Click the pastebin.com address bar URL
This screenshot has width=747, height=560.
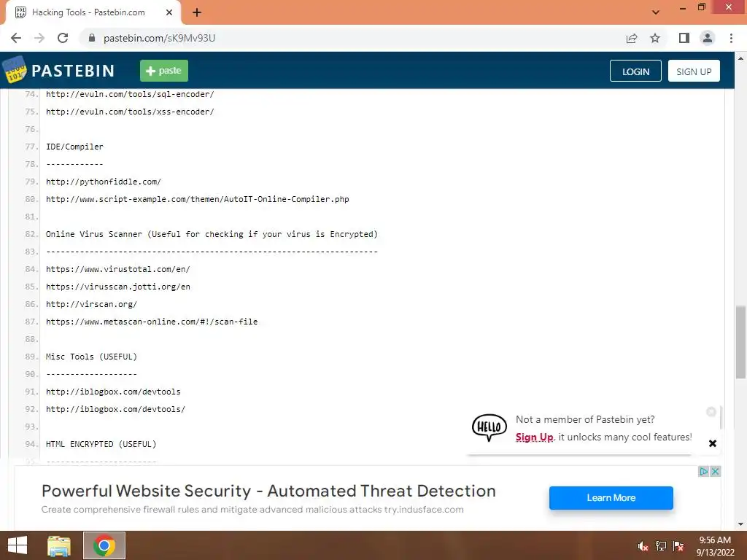(159, 38)
